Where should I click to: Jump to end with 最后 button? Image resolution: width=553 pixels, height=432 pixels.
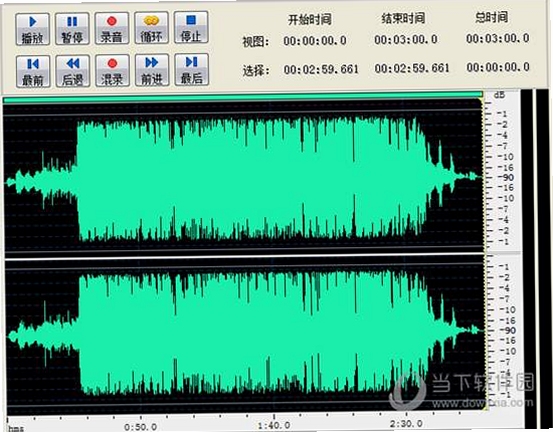click(x=192, y=70)
